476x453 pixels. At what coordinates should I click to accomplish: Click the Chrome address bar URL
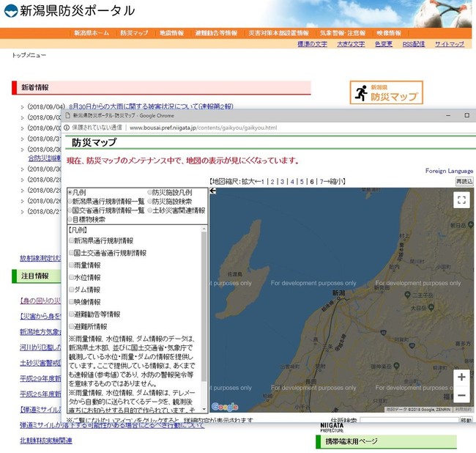[204, 128]
